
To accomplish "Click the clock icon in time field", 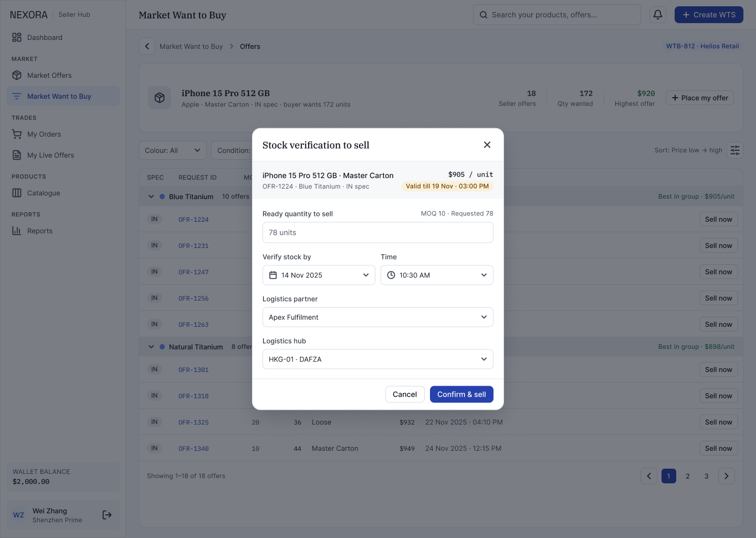I will pos(391,275).
